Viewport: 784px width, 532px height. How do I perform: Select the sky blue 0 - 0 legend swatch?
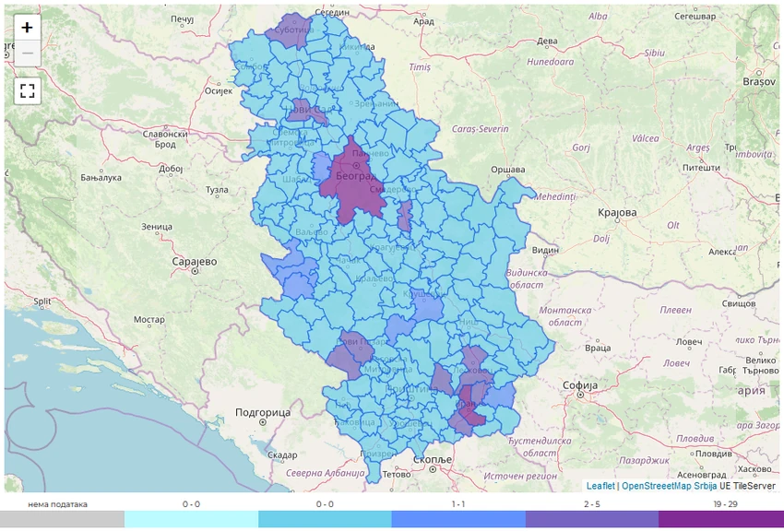[x=325, y=519]
